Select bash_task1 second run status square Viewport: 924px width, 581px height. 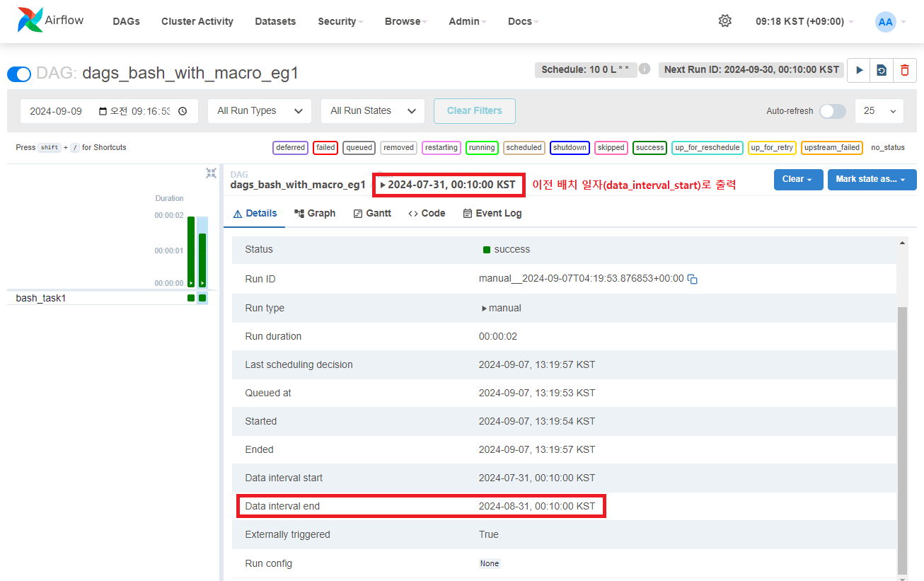pos(202,298)
